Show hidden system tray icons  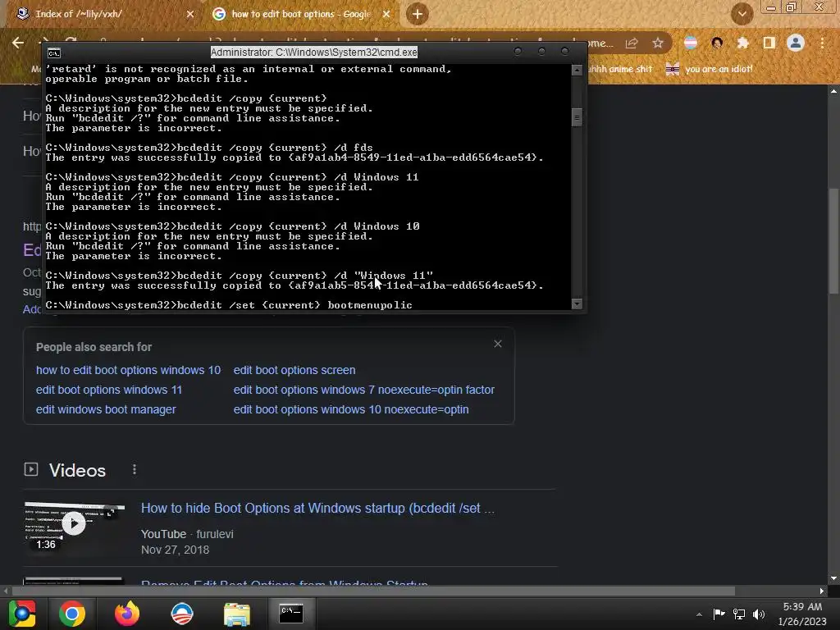point(699,614)
